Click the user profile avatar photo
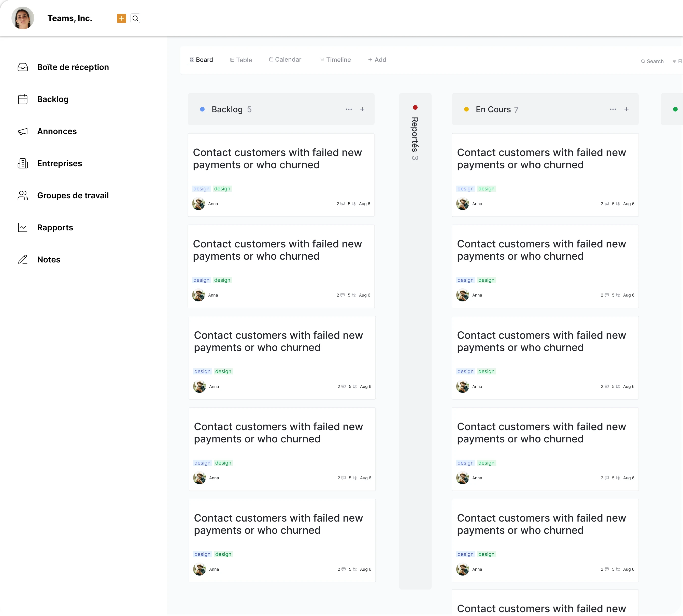 23,18
